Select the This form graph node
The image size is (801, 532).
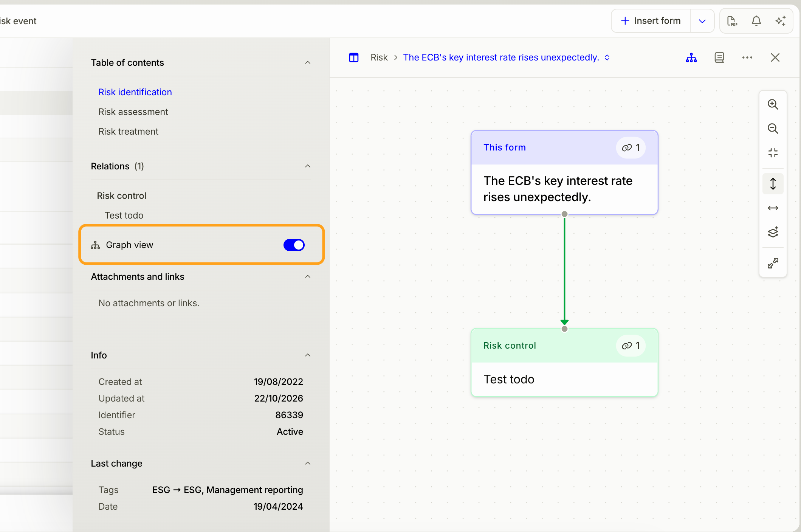(564, 173)
